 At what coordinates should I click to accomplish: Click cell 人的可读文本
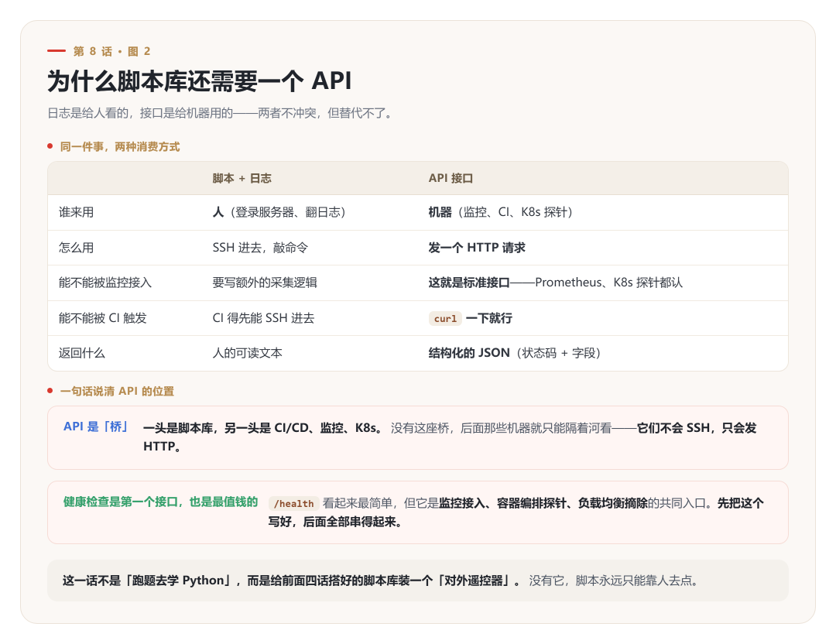click(x=248, y=353)
